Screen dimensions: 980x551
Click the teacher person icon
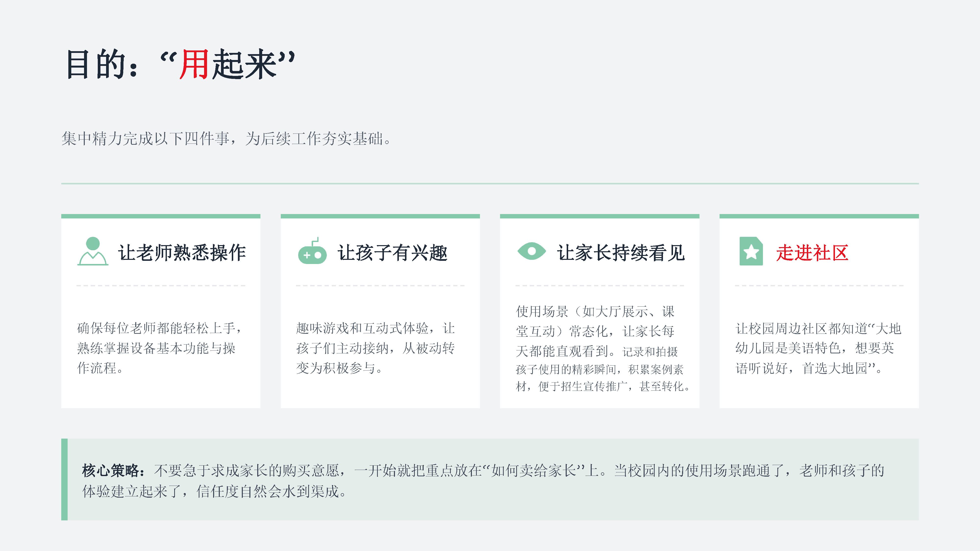93,251
